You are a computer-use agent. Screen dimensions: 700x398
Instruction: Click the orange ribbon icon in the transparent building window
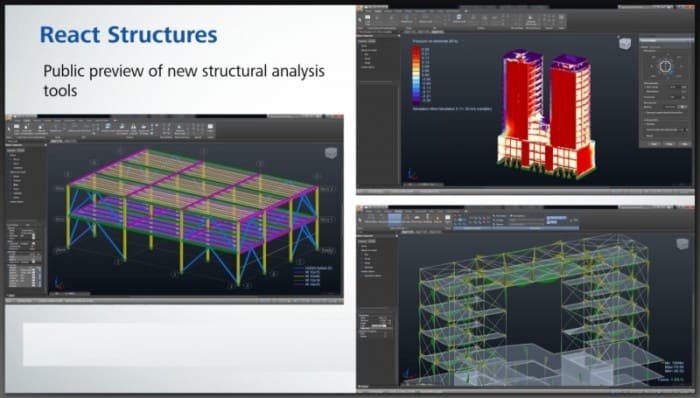(438, 218)
